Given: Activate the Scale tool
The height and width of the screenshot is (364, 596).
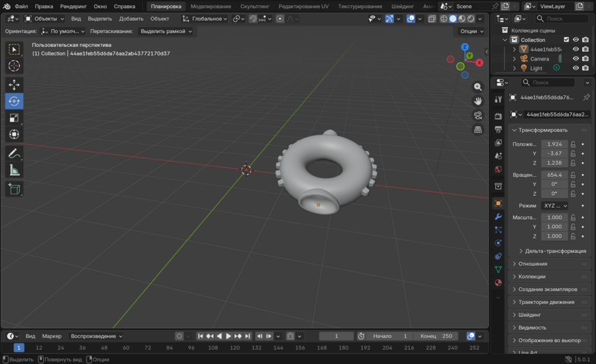Looking at the screenshot, I should click(14, 118).
